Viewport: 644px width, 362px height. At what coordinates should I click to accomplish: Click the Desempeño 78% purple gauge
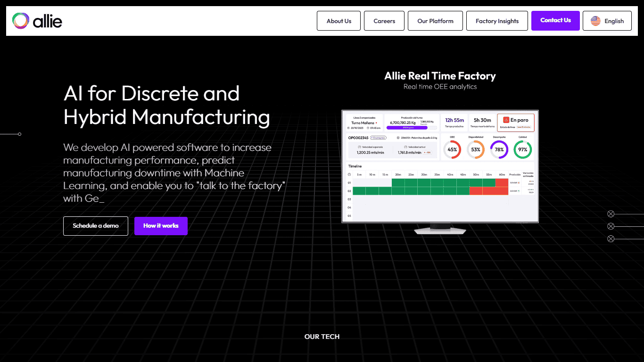[x=499, y=149]
